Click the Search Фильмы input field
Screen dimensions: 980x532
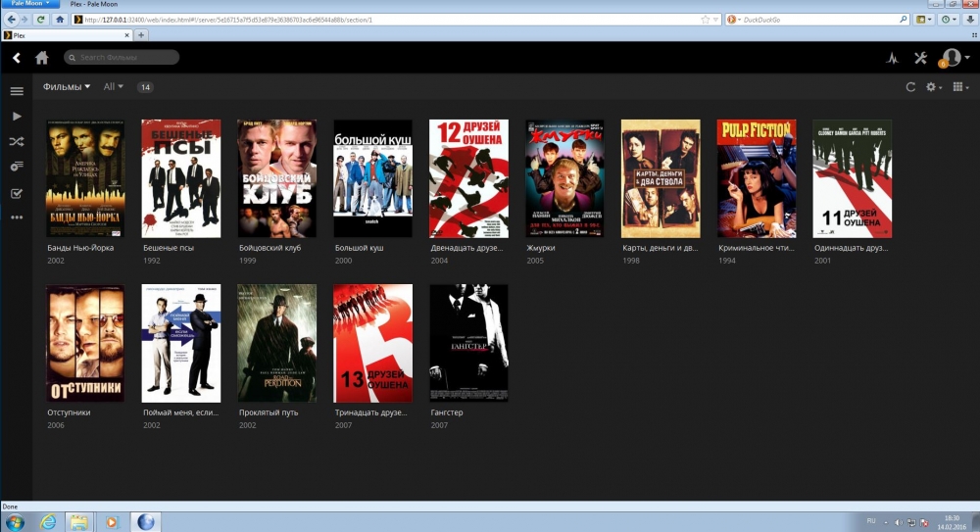click(127, 58)
